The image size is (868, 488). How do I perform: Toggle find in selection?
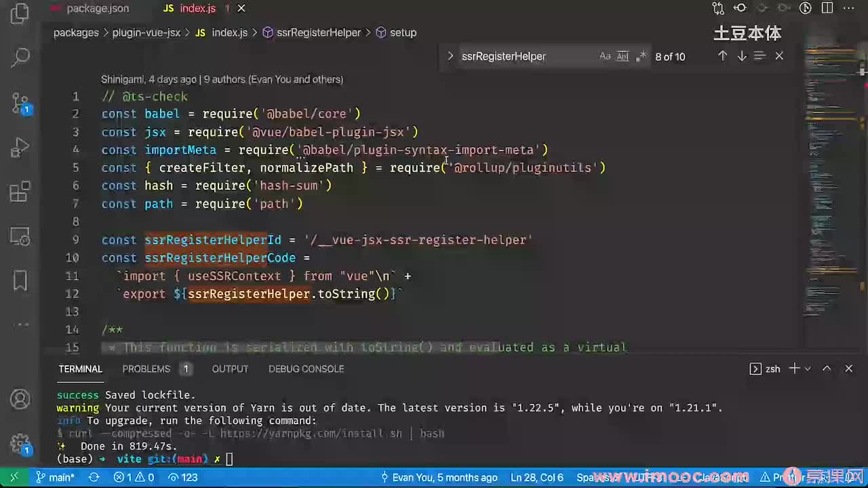[760, 56]
